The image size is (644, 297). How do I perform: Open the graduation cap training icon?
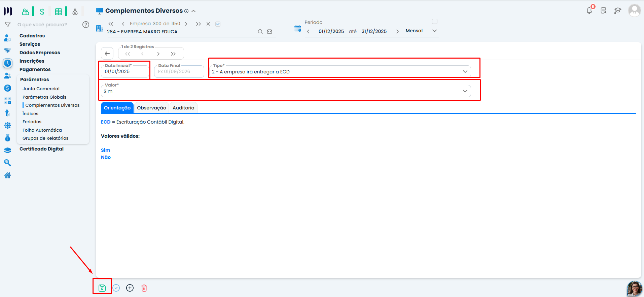pos(617,10)
